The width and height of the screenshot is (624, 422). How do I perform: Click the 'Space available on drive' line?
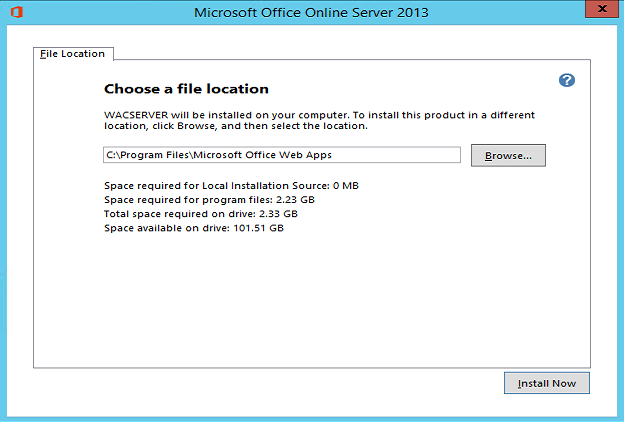click(194, 228)
